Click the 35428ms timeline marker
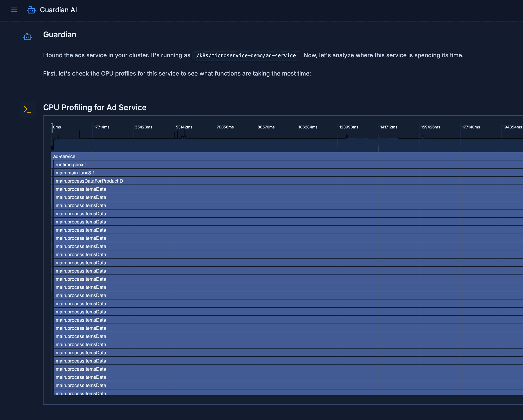The width and height of the screenshot is (523, 420). pos(144,127)
